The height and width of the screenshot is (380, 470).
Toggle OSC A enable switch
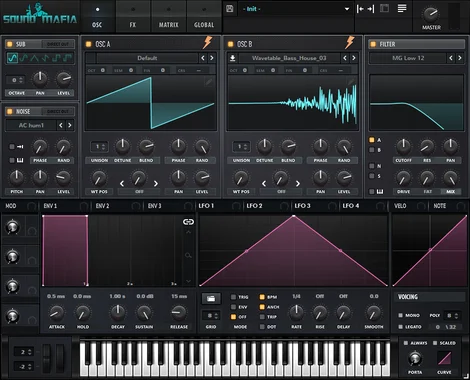coord(89,44)
